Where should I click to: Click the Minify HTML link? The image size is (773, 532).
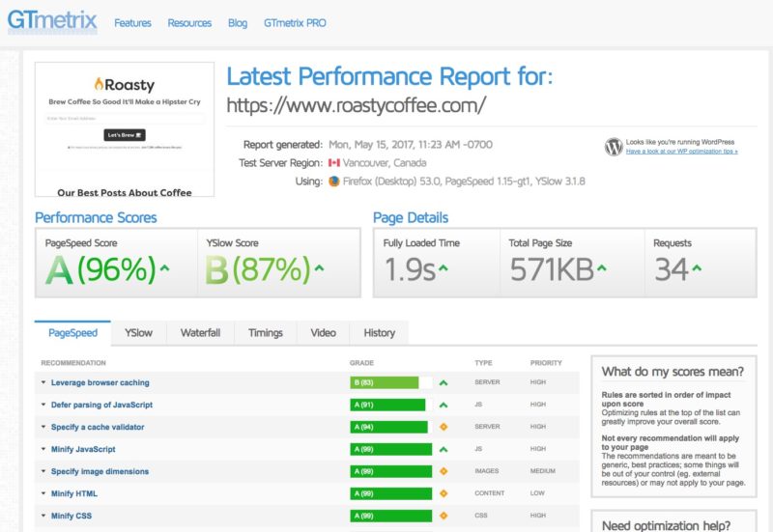74,493
